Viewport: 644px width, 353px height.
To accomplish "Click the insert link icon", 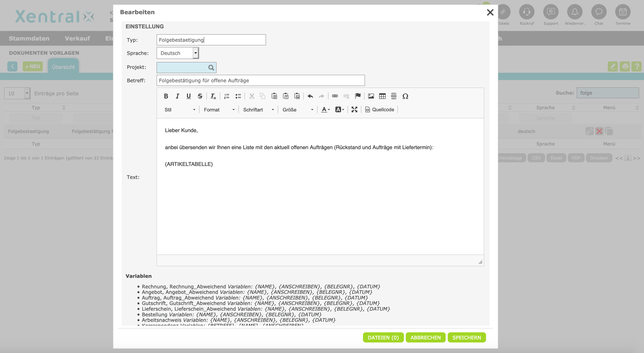I will 335,96.
